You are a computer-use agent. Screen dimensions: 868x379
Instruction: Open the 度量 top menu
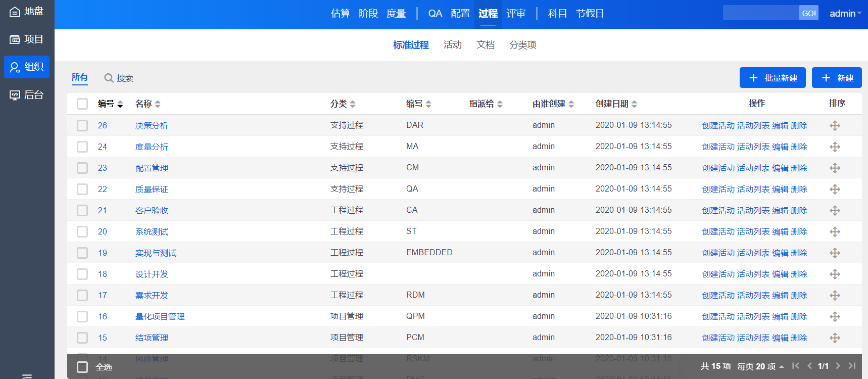click(x=396, y=14)
